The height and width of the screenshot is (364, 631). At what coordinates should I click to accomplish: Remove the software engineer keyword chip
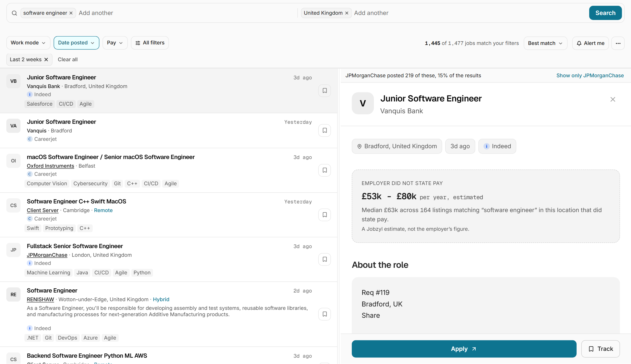pos(71,13)
